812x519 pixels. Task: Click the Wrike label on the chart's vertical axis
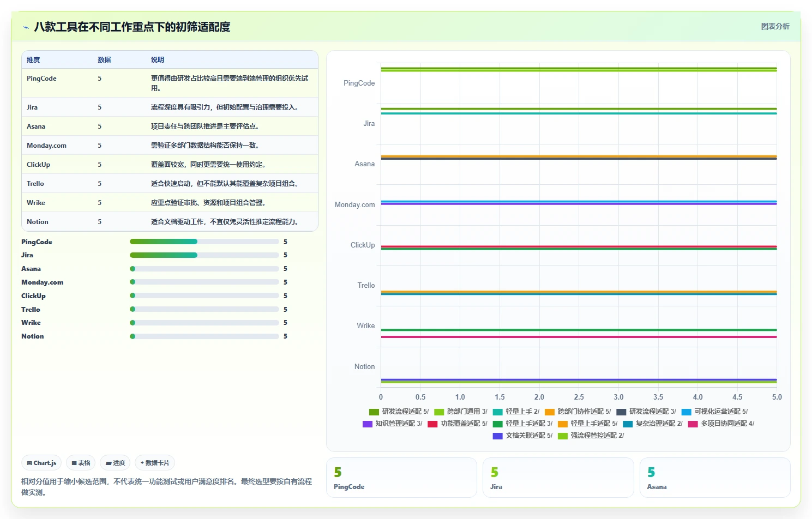coord(366,326)
